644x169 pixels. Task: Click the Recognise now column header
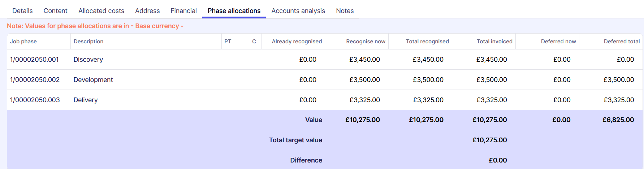pyautogui.click(x=366, y=42)
